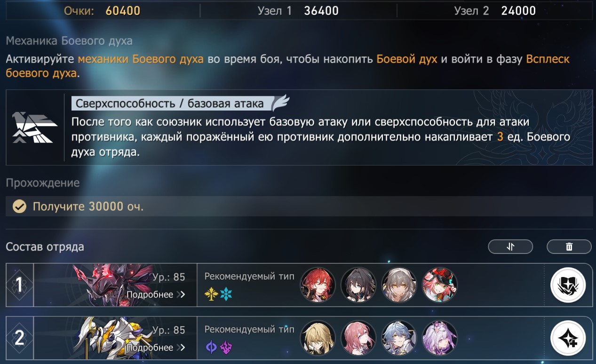
Task: Open team 1 shield buff icon
Action: (568, 285)
